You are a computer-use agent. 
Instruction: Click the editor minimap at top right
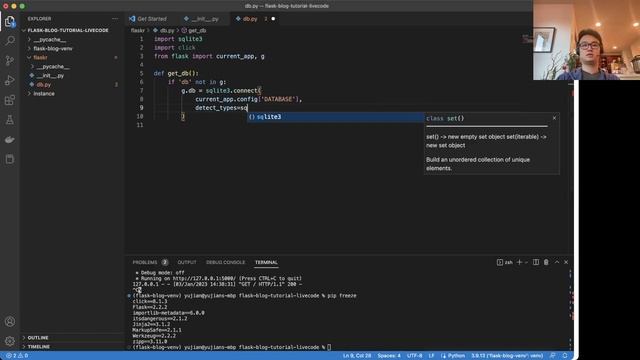pos(528,39)
